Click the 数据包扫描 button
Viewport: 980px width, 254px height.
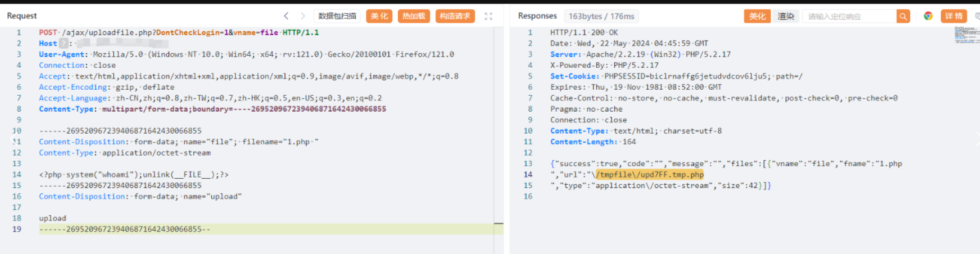[x=337, y=16]
